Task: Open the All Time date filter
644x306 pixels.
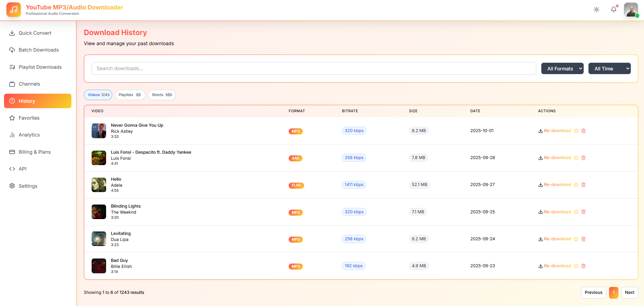Action: (609, 68)
